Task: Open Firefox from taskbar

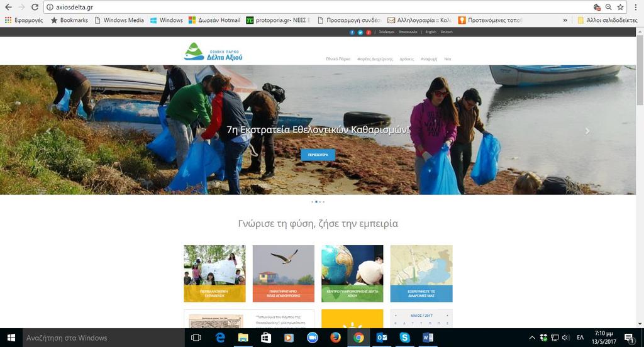Action: click(x=336, y=338)
